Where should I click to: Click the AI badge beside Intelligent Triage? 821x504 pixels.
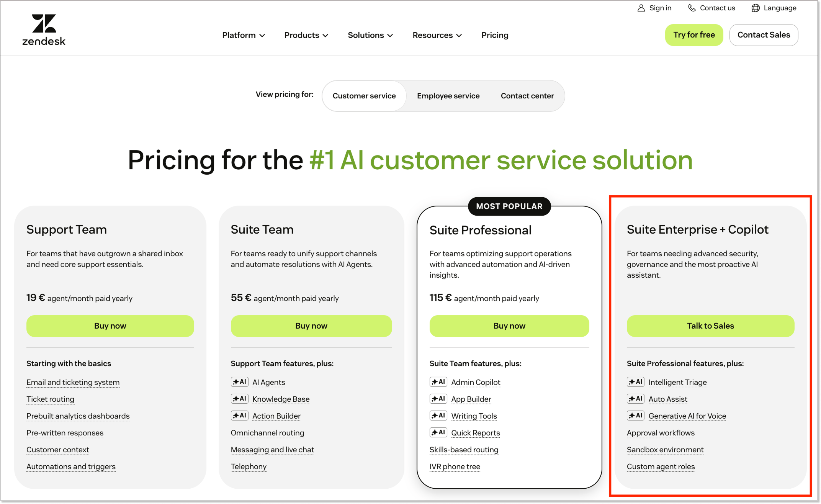tap(636, 382)
